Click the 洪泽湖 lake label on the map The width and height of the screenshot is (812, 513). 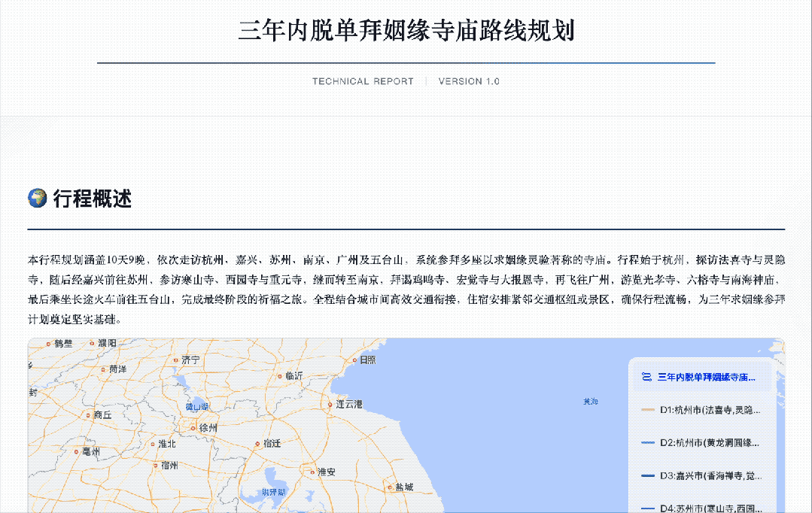pos(273,492)
